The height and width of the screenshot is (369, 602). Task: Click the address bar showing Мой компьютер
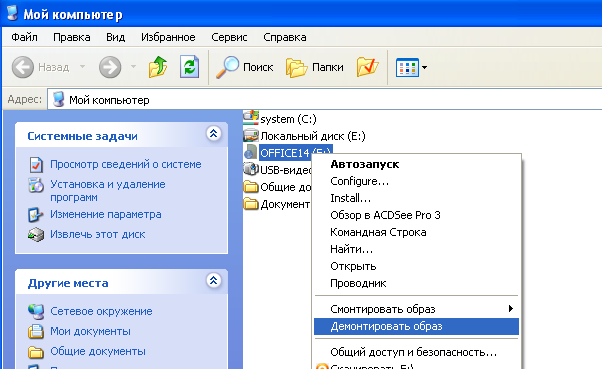324,100
